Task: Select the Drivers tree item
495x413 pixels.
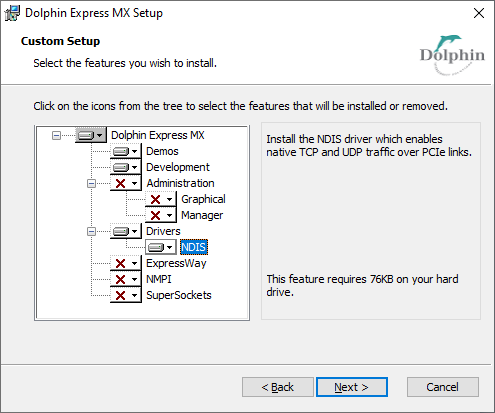Action: click(x=163, y=231)
